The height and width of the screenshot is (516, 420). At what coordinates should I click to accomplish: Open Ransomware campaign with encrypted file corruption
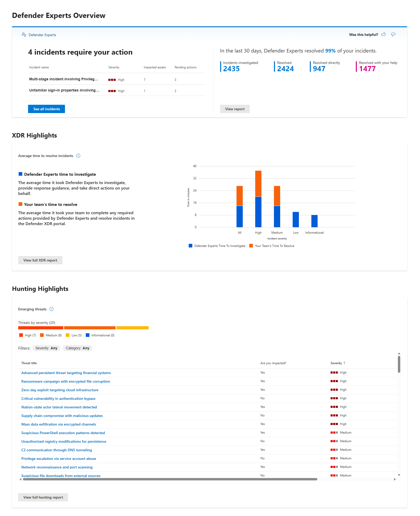point(65,381)
